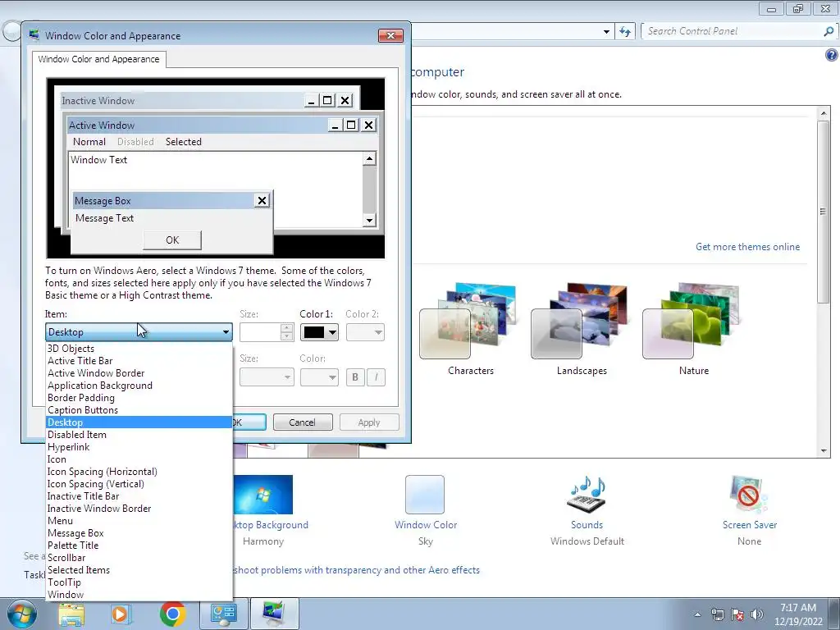Image resolution: width=840 pixels, height=630 pixels.
Task: Open the font Color dropdown
Action: coord(319,377)
